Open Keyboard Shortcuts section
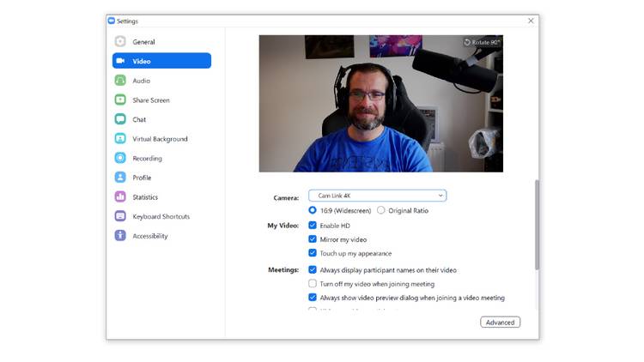This screenshot has height=362, width=644. tap(161, 216)
